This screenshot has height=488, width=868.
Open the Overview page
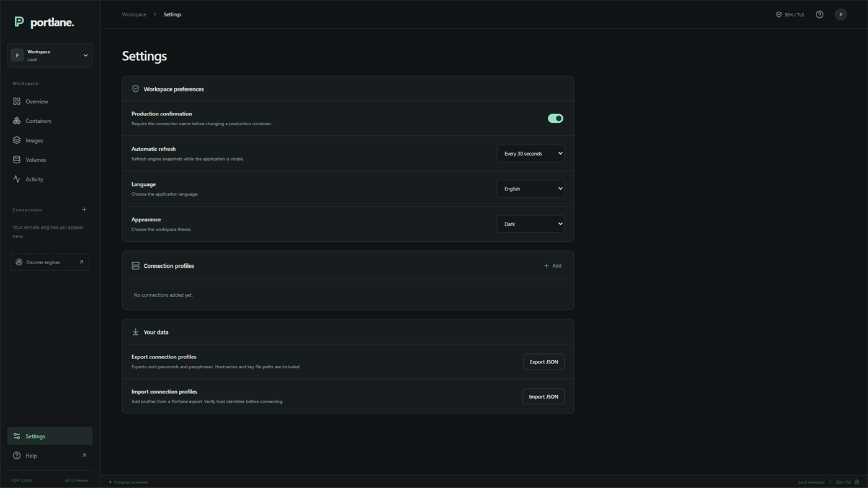50,101
